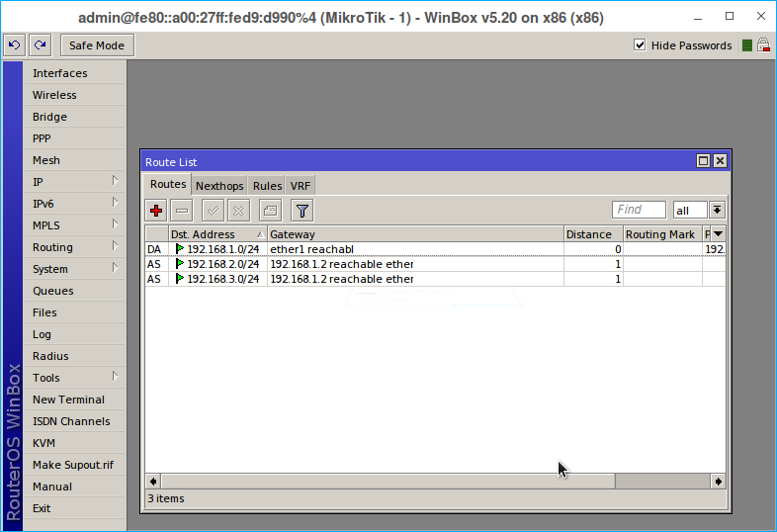This screenshot has height=532, width=777.
Task: Select the 192.168.2.0/24 route row
Action: (x=435, y=264)
